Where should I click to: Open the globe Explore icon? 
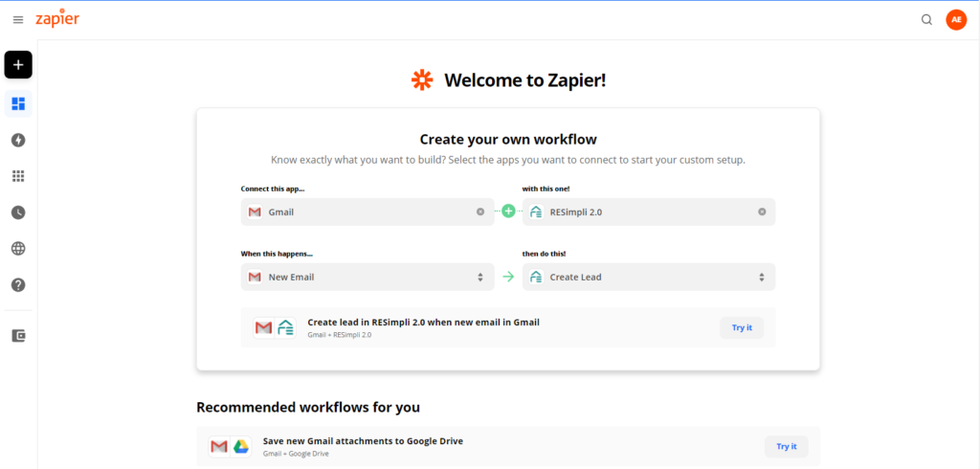click(x=18, y=249)
